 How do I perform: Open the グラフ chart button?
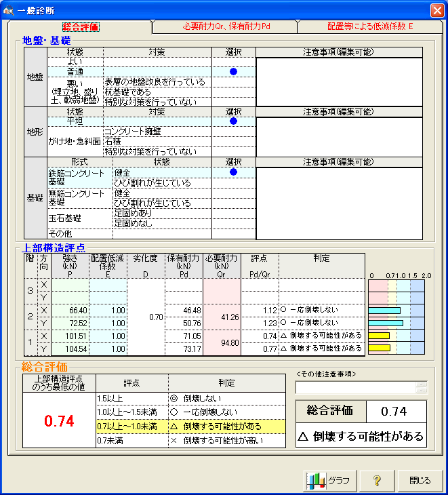point(330,481)
